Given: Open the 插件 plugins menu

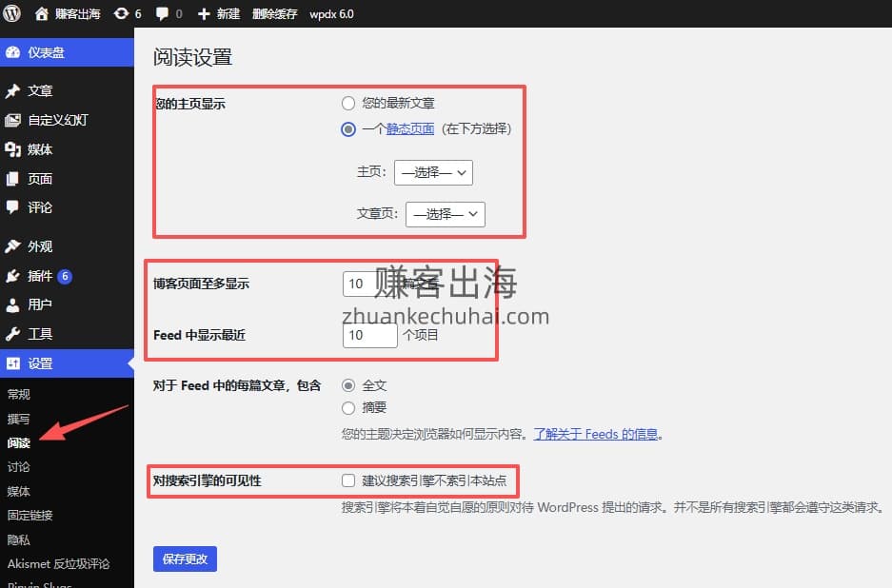Looking at the screenshot, I should pos(40,276).
